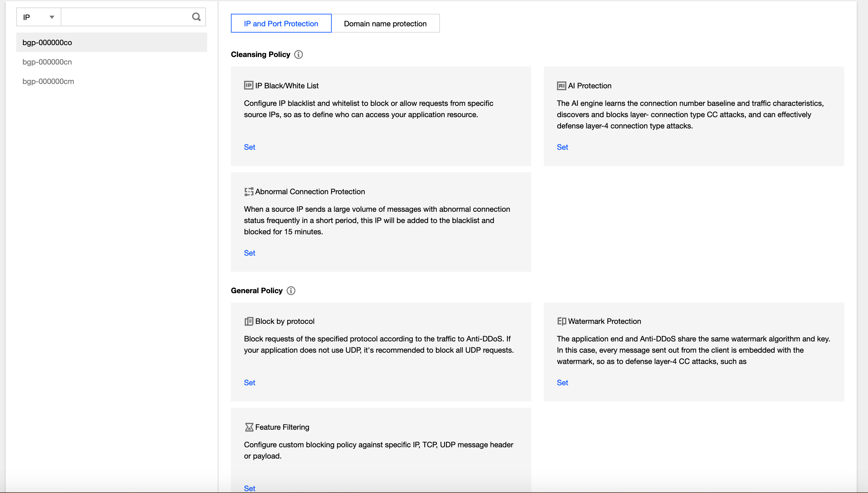Switch to Domain name protection tab
Viewport: 868px width, 493px height.
click(385, 23)
